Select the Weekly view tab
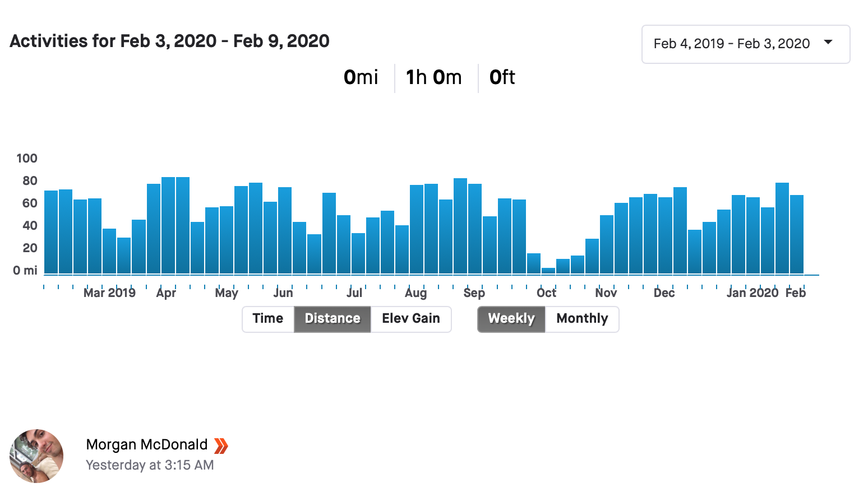 [x=511, y=319]
